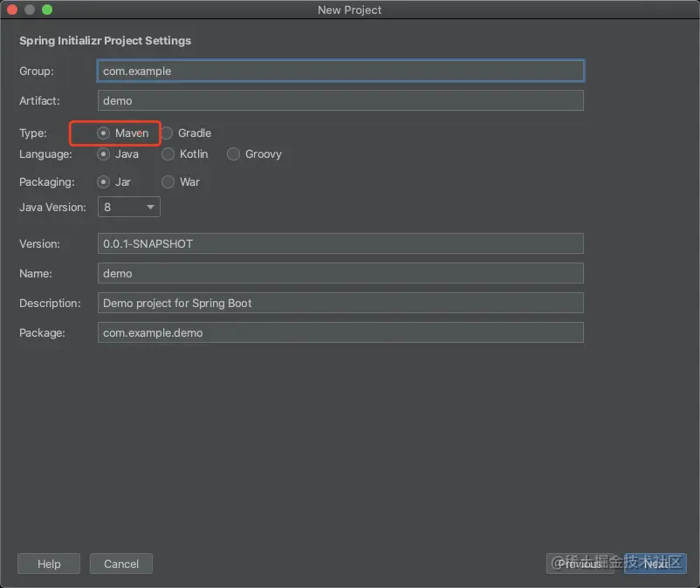Click the Artifact input field
The width and height of the screenshot is (700, 588).
pyautogui.click(x=340, y=100)
